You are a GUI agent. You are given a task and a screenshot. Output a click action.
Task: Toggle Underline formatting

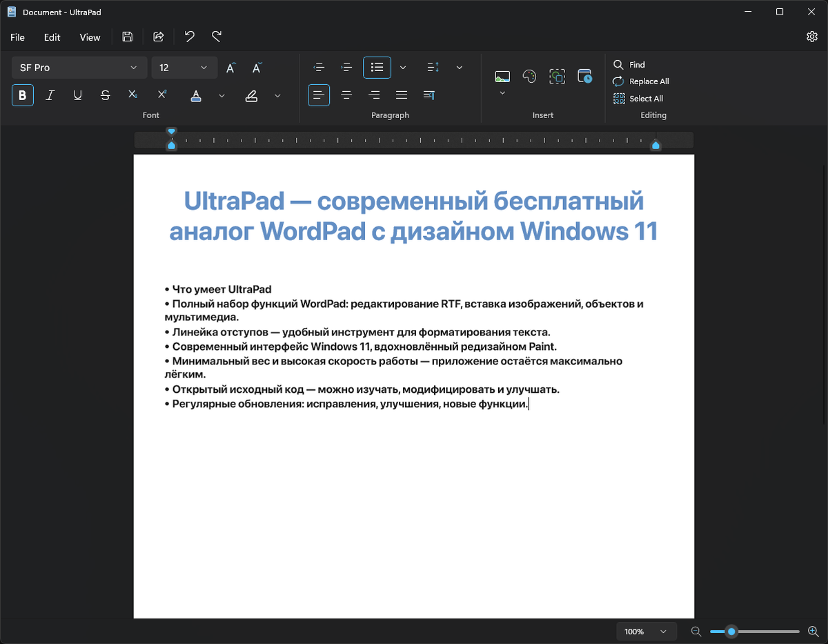click(78, 95)
